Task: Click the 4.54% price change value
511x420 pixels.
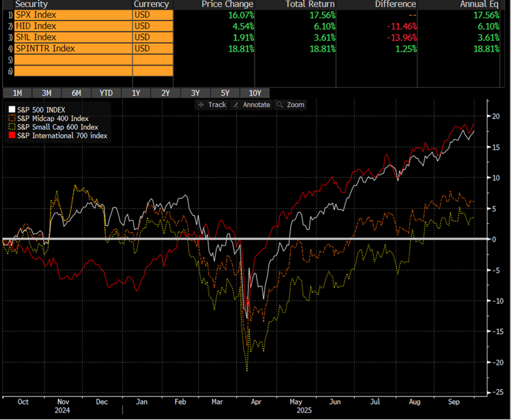Action: [243, 26]
